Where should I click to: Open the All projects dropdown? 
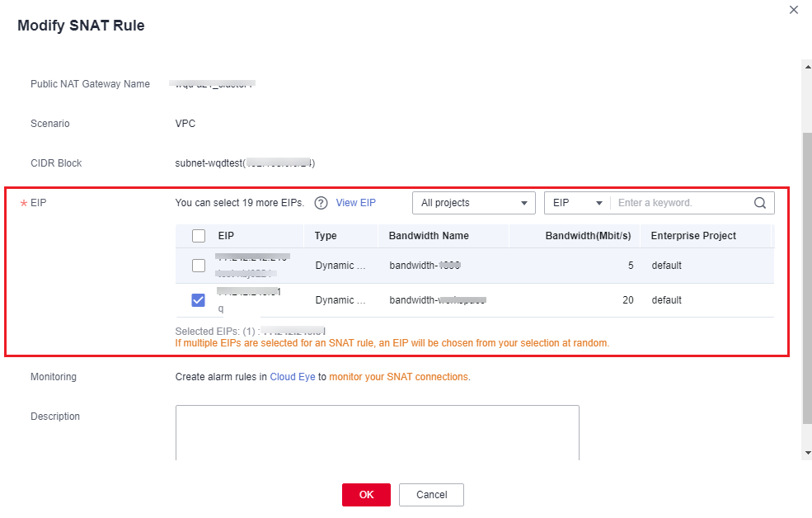click(474, 203)
